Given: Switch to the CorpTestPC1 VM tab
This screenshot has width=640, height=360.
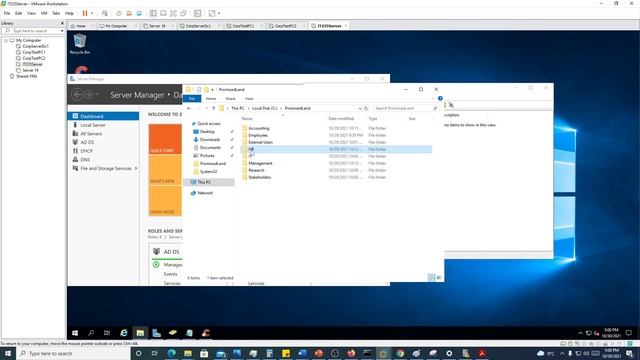Looking at the screenshot, I should click(x=243, y=26).
